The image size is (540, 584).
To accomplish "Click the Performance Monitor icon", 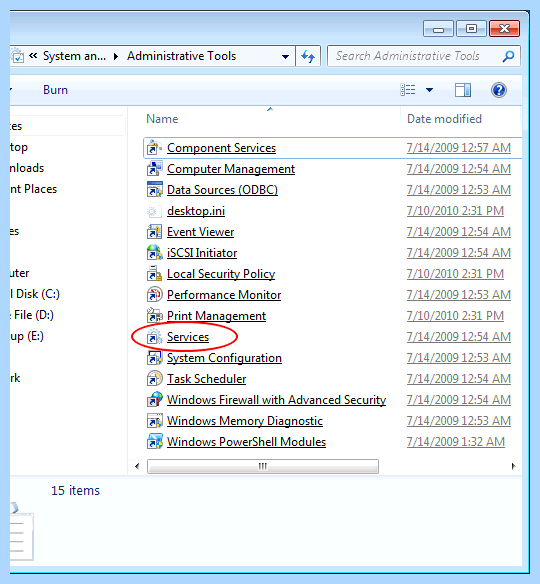I will point(154,295).
